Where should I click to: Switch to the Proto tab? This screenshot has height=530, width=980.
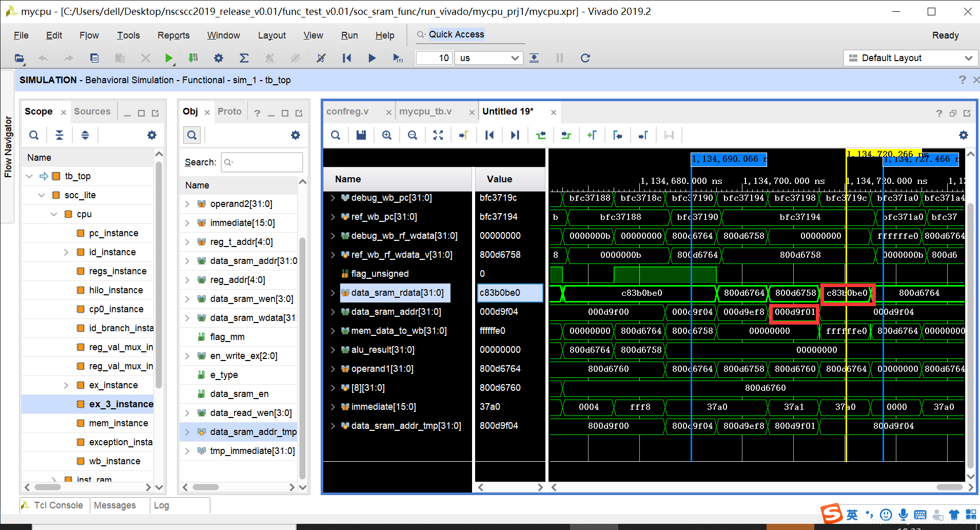tap(229, 111)
